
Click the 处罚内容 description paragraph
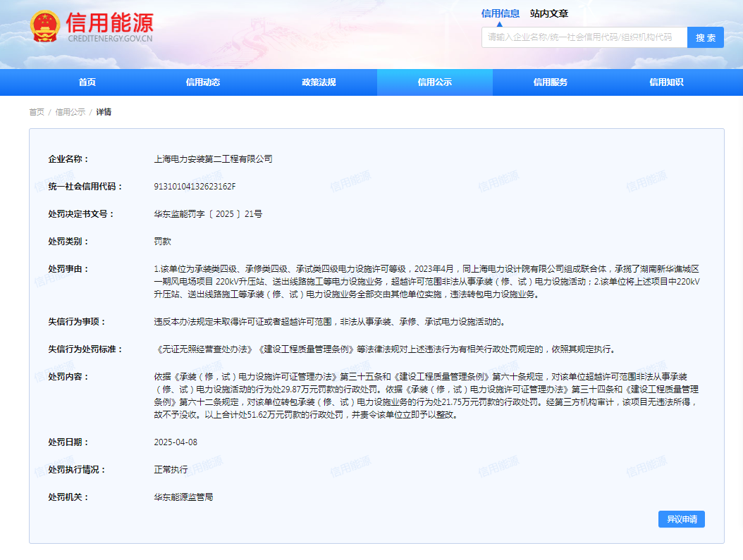point(426,396)
